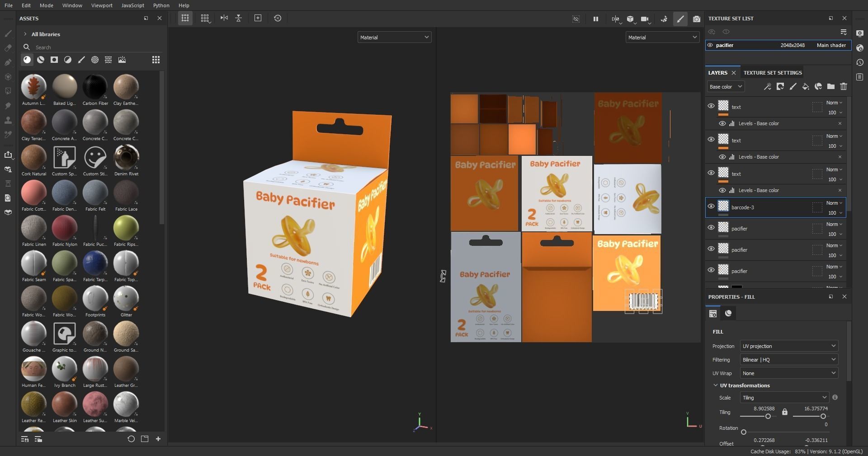Select the Denim Rivet material thumbnail
The image size is (868, 456).
[126, 157]
